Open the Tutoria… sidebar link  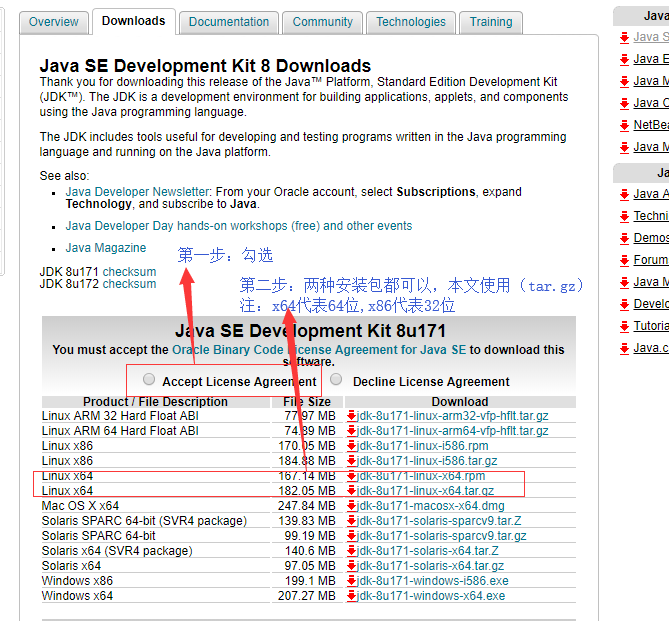(x=651, y=326)
